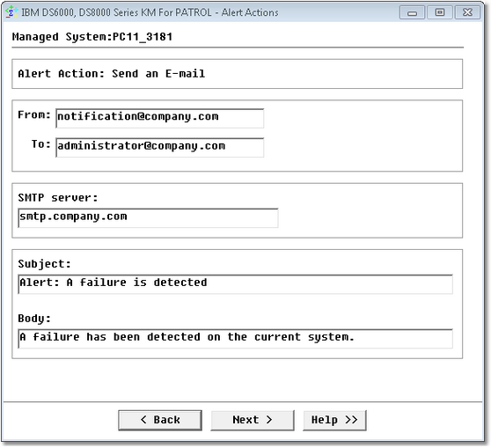The image size is (491, 448).
Task: Click the 'From:' label
Action: 34,114
